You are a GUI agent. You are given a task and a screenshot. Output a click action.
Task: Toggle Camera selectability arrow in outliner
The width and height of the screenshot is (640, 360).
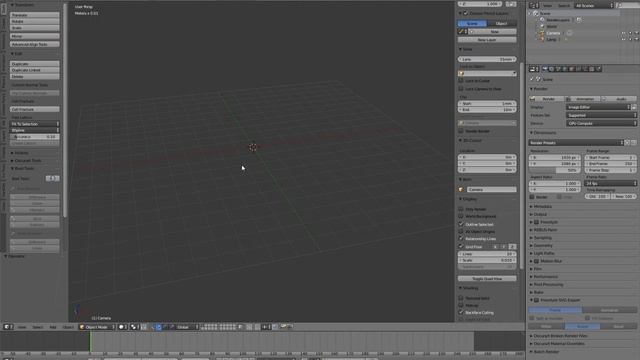[x=630, y=33]
